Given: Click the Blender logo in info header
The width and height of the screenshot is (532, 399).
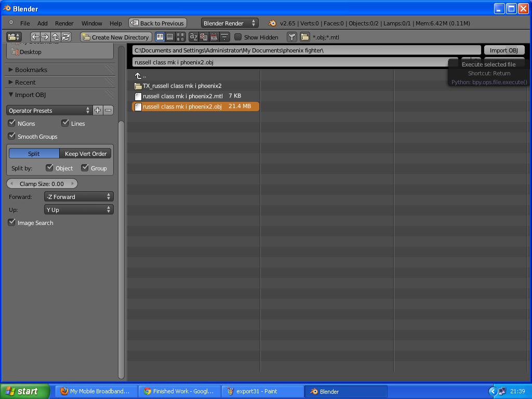Looking at the screenshot, I should coord(272,23).
